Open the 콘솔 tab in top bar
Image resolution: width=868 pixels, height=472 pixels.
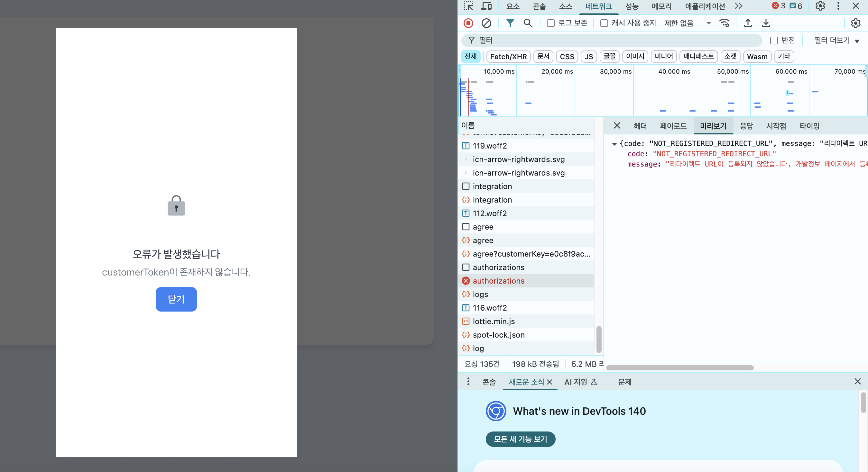click(x=539, y=6)
